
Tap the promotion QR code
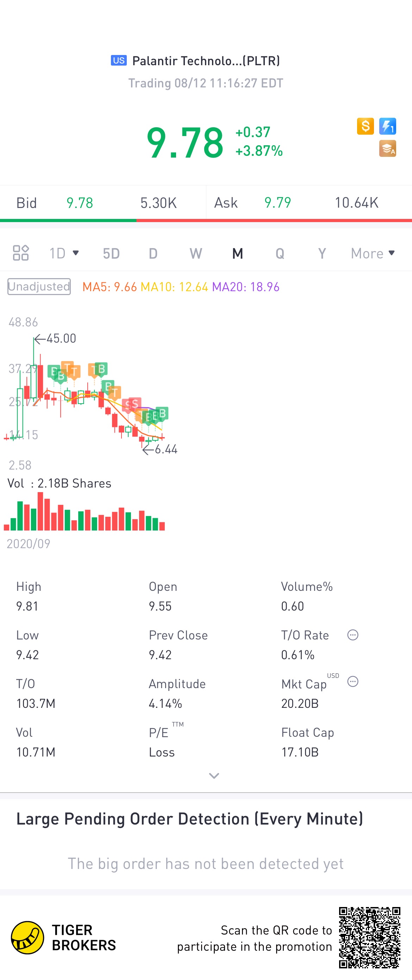point(369,938)
